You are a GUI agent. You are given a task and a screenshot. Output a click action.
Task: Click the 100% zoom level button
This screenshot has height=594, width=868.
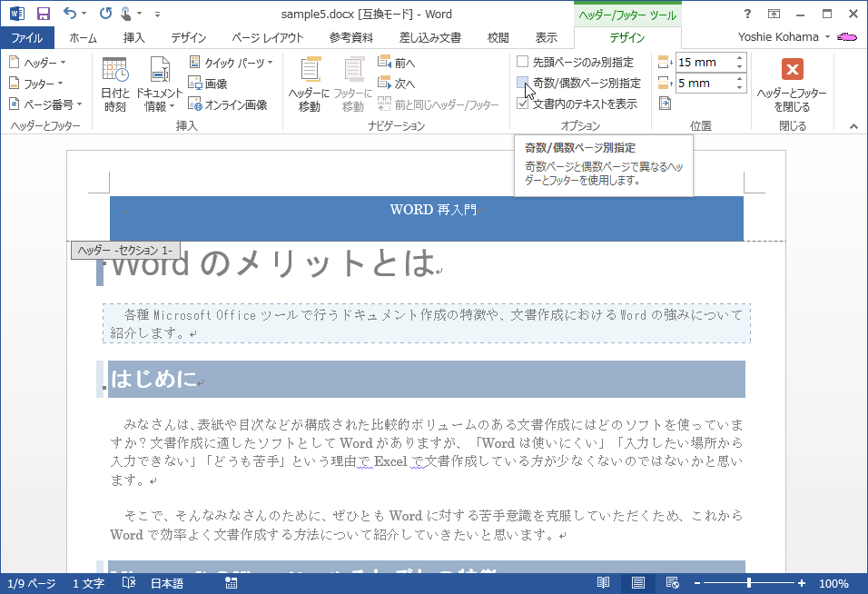833,583
